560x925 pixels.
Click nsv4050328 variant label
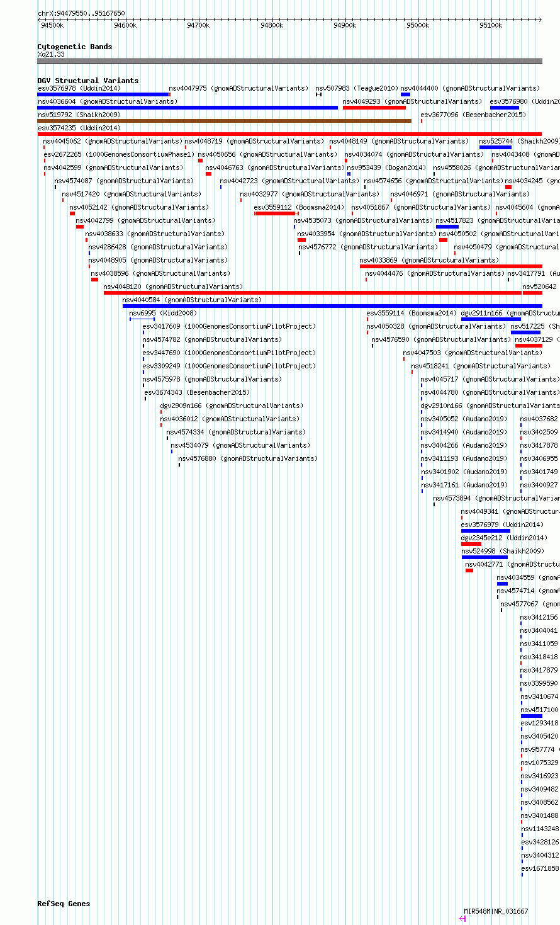click(436, 326)
